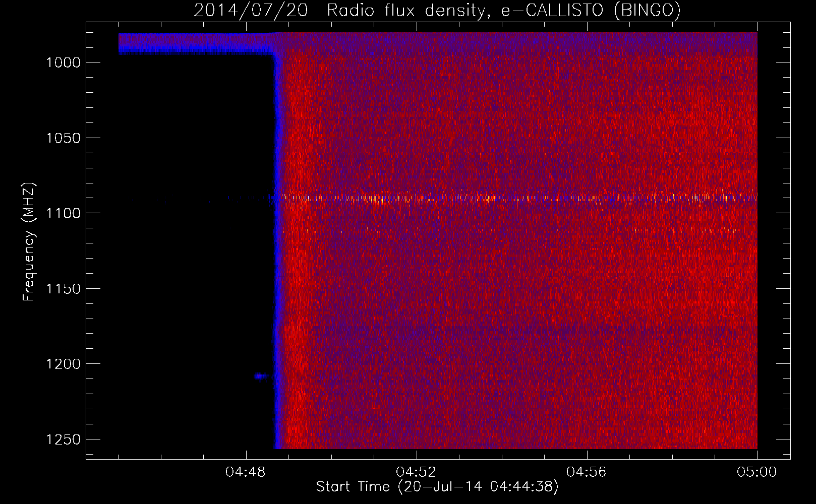Click the 04:48 time tick label
This screenshot has height=504, width=816.
point(246,472)
